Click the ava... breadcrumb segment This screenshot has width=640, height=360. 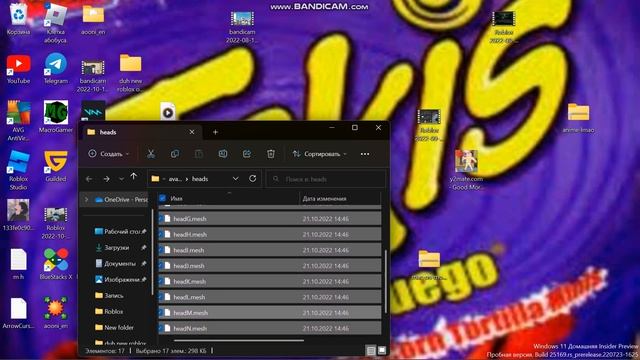[175, 179]
